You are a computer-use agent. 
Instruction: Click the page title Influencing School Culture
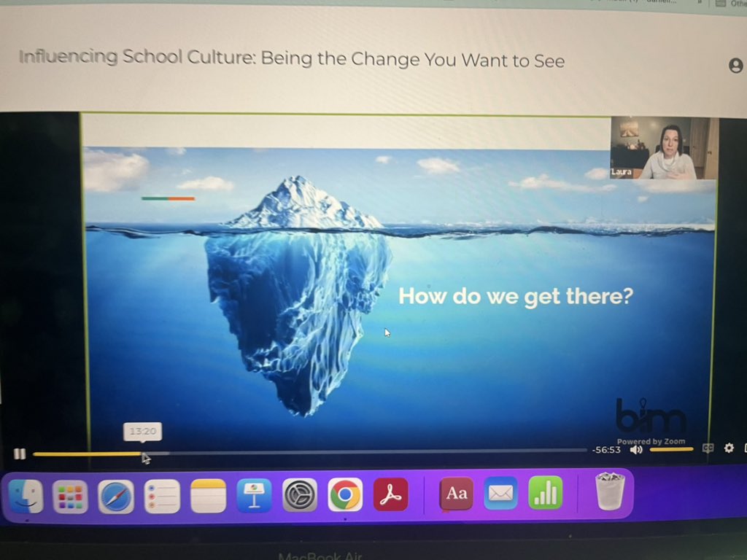point(292,58)
